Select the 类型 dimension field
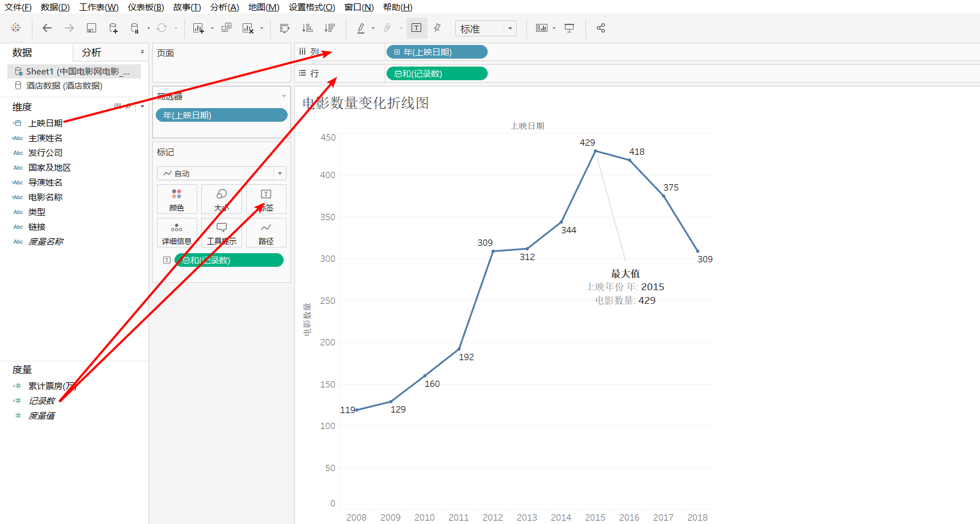Viewport: 980px width, 524px height. [x=37, y=212]
